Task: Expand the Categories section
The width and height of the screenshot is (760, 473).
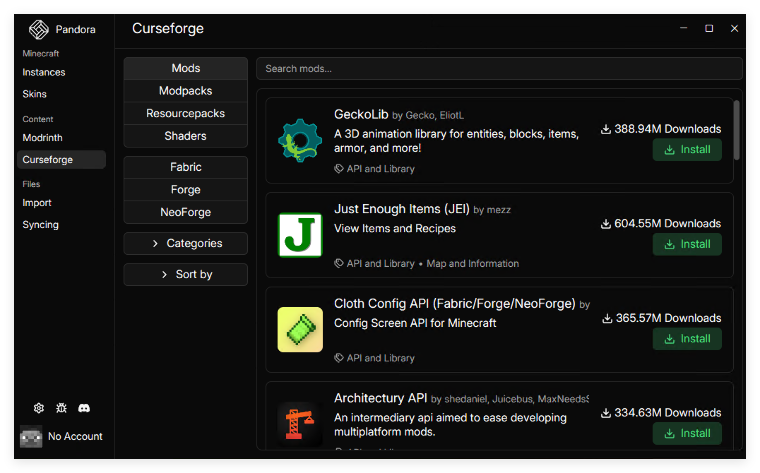Action: point(186,243)
